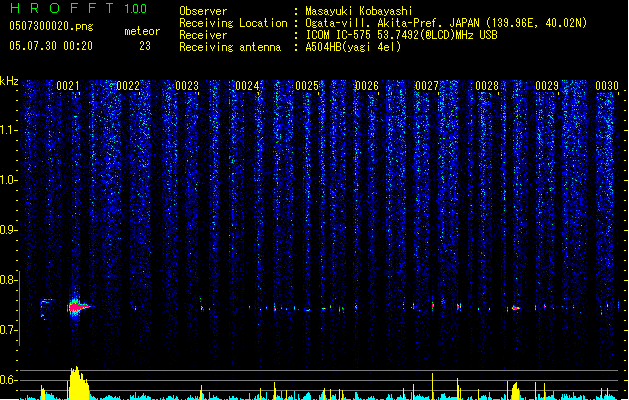Click the Receiving Location field label

(233, 23)
